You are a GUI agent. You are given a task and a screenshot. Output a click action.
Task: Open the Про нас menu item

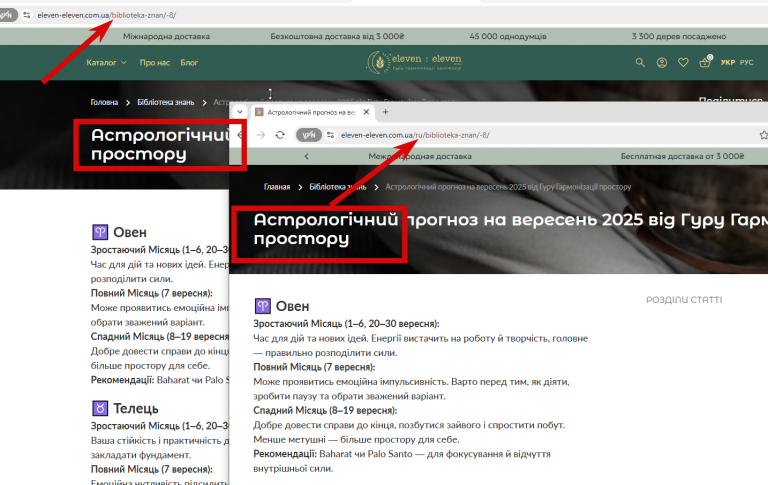[155, 63]
